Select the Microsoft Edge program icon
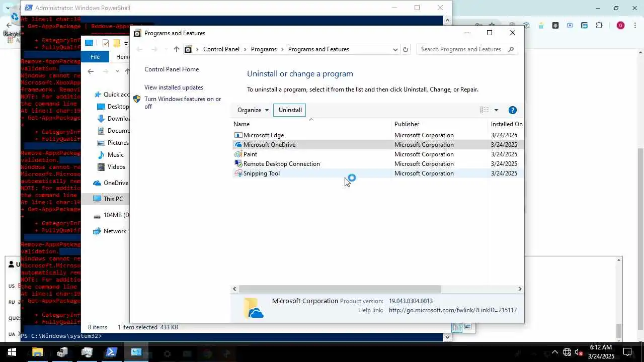Screen dimensions: 644x362 [238, 135]
